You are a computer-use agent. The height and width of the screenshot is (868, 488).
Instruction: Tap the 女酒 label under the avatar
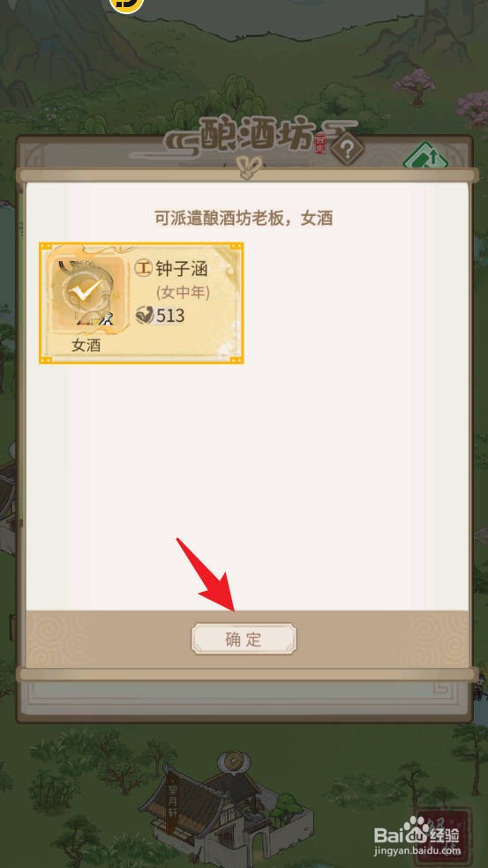click(86, 346)
